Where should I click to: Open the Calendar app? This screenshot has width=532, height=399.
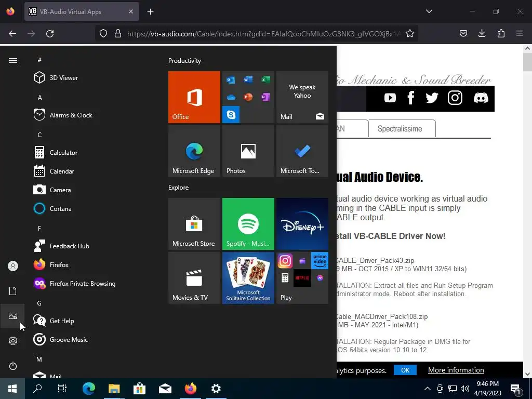click(x=91, y=171)
